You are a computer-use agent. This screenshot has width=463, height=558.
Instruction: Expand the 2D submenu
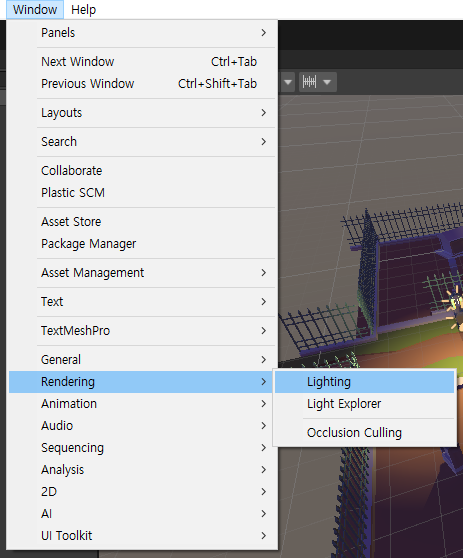tap(142, 492)
